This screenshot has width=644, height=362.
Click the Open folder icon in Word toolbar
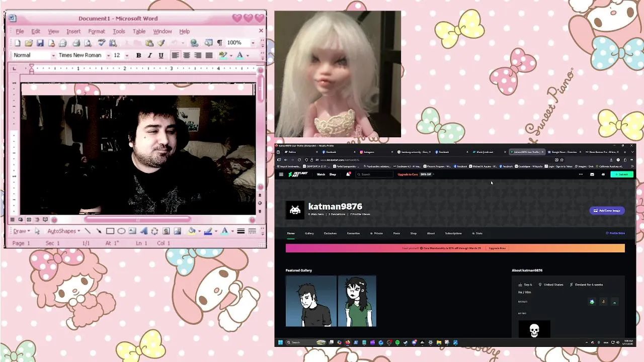point(29,43)
